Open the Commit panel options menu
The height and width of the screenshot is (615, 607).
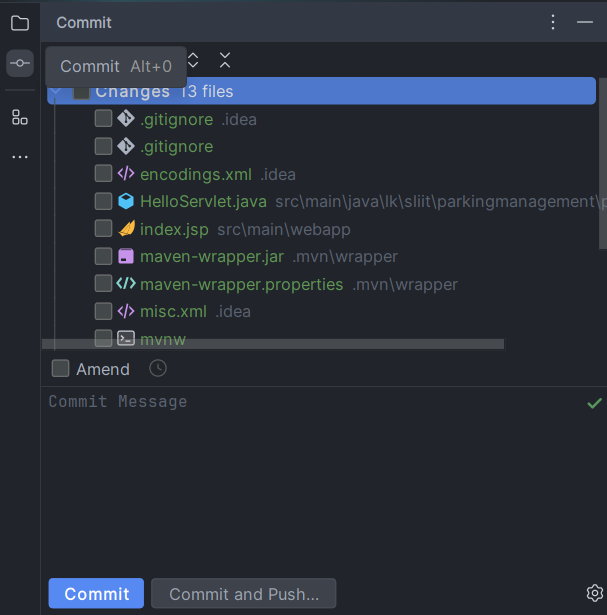[x=553, y=22]
